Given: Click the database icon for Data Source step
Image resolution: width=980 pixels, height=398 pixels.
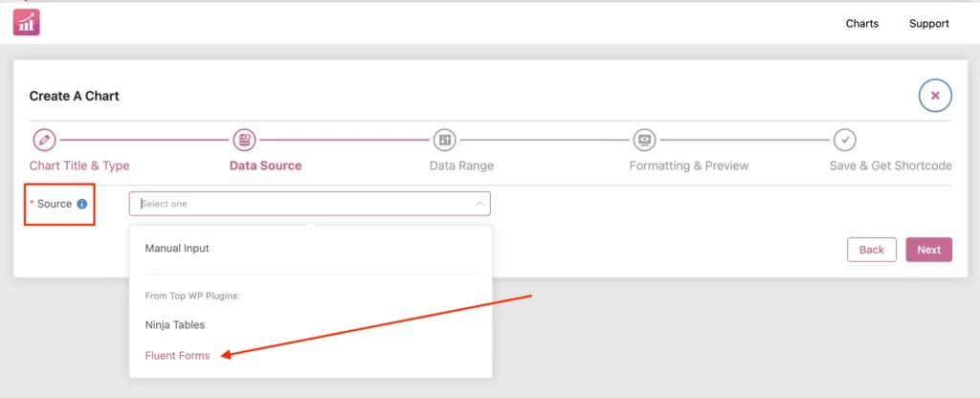Looking at the screenshot, I should [244, 140].
